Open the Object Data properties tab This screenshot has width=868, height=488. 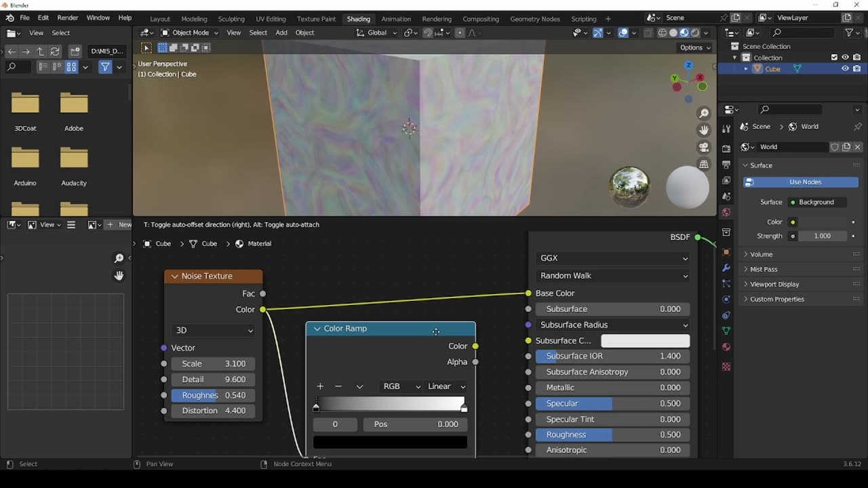click(x=726, y=331)
